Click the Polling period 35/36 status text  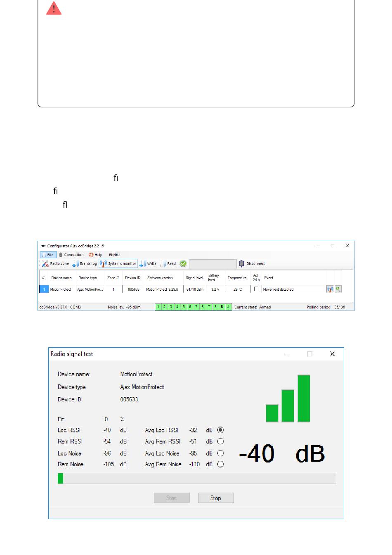(x=326, y=307)
